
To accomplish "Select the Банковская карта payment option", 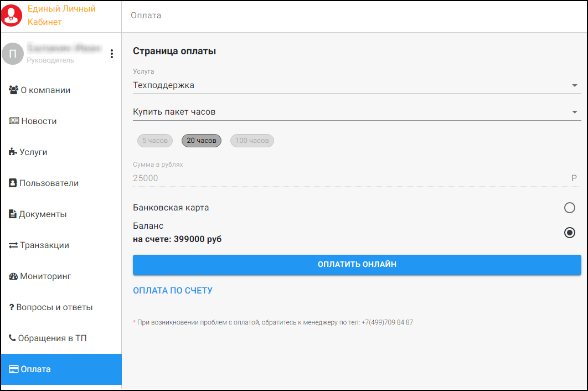I will click(x=570, y=208).
